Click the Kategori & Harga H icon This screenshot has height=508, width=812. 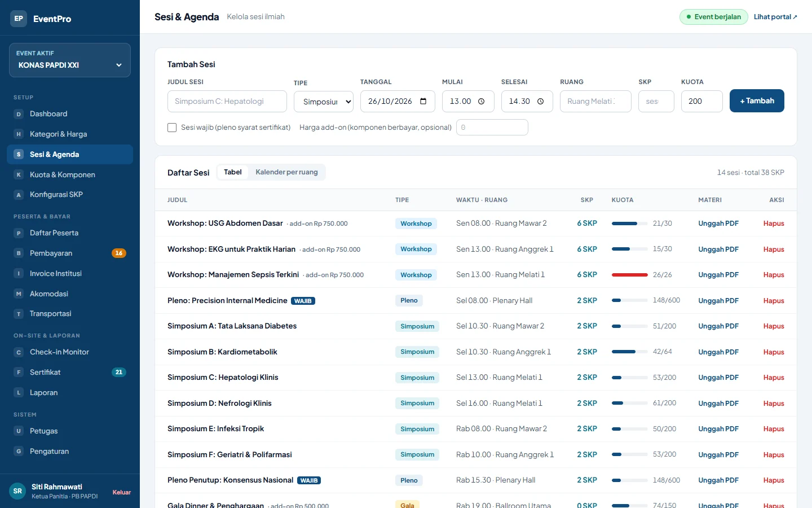19,134
